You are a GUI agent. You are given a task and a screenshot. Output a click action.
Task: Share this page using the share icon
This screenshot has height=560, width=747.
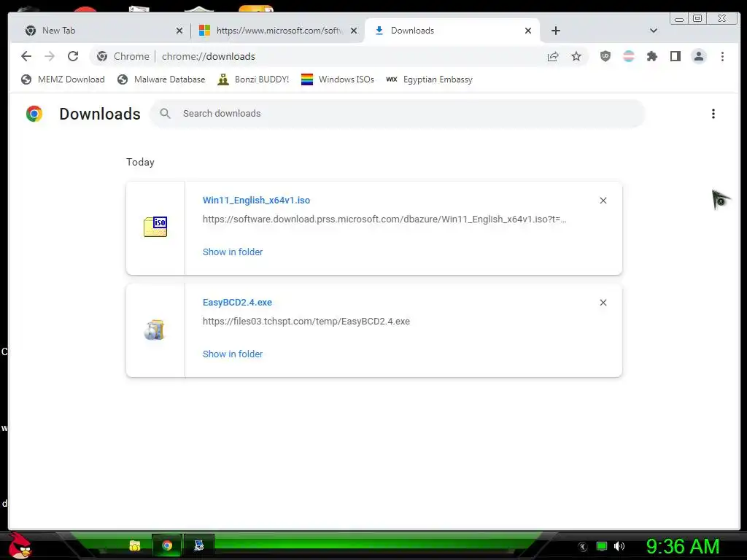(553, 57)
